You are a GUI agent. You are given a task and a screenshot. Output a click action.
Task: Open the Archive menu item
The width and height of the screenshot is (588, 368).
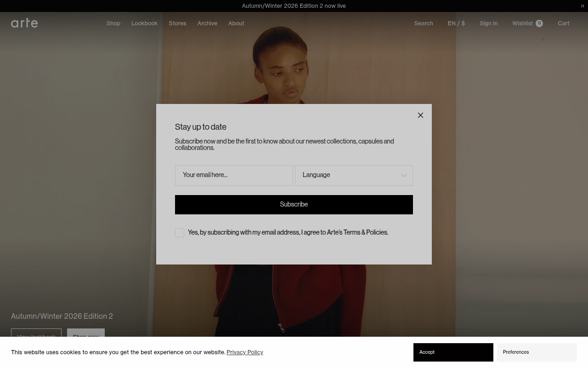[x=207, y=23]
